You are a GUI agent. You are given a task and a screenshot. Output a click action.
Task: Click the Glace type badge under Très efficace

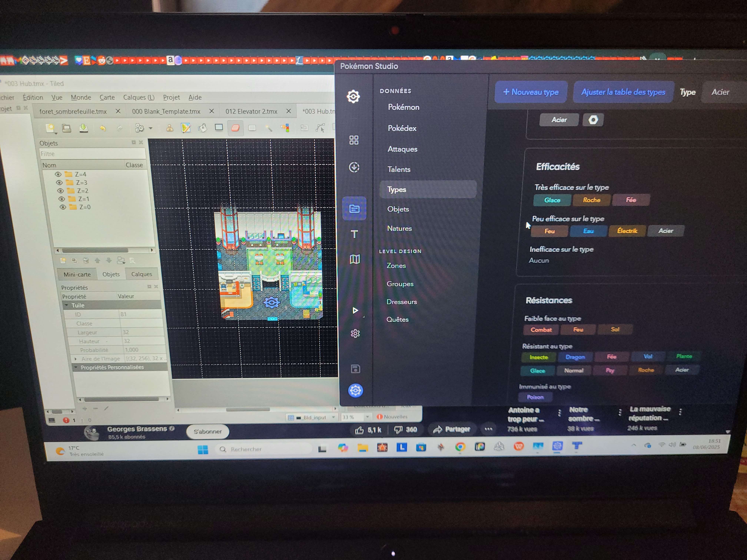(x=552, y=200)
